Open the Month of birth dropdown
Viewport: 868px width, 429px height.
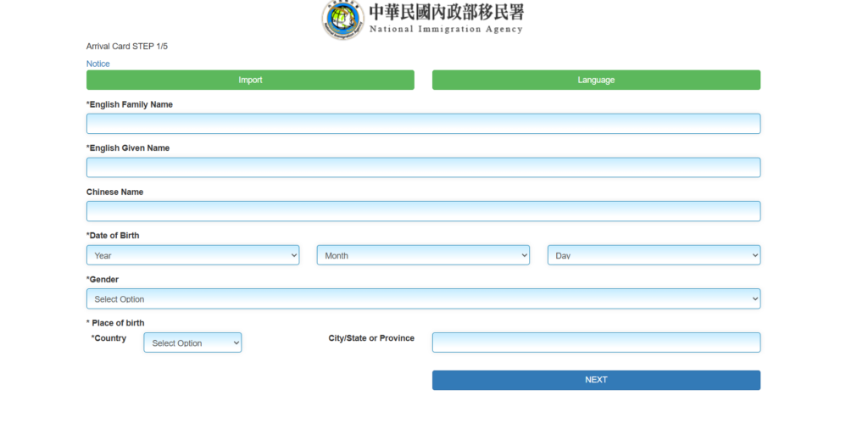tap(423, 255)
